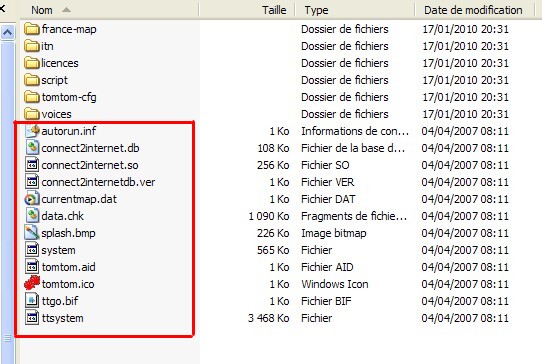This screenshot has height=364, width=542.
Task: Select the licences folder icon
Action: click(x=32, y=63)
